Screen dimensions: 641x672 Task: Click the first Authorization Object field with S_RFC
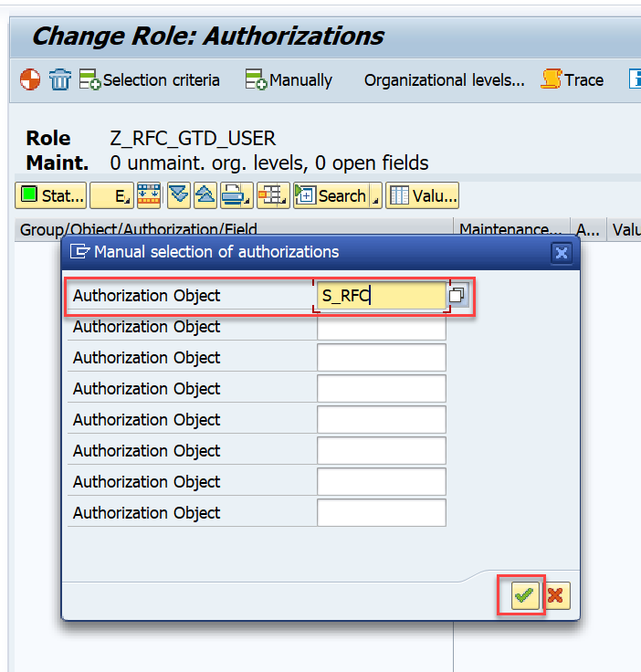click(x=381, y=295)
